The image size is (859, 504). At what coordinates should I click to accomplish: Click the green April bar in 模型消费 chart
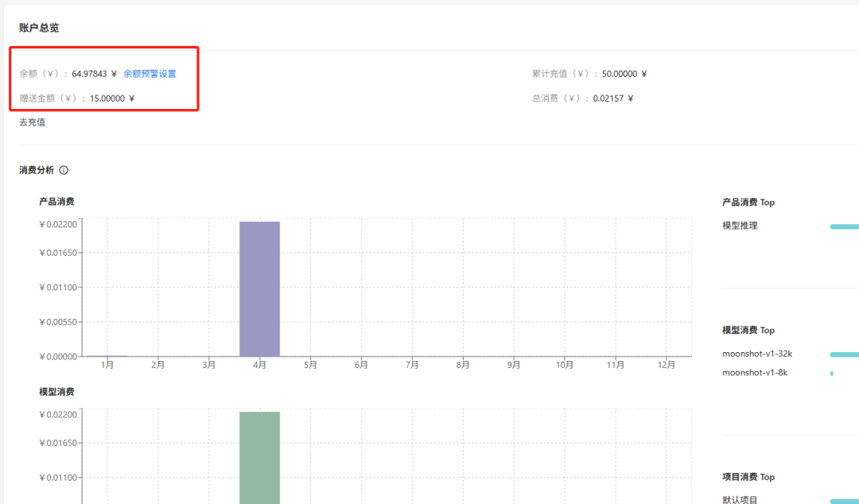[259, 457]
